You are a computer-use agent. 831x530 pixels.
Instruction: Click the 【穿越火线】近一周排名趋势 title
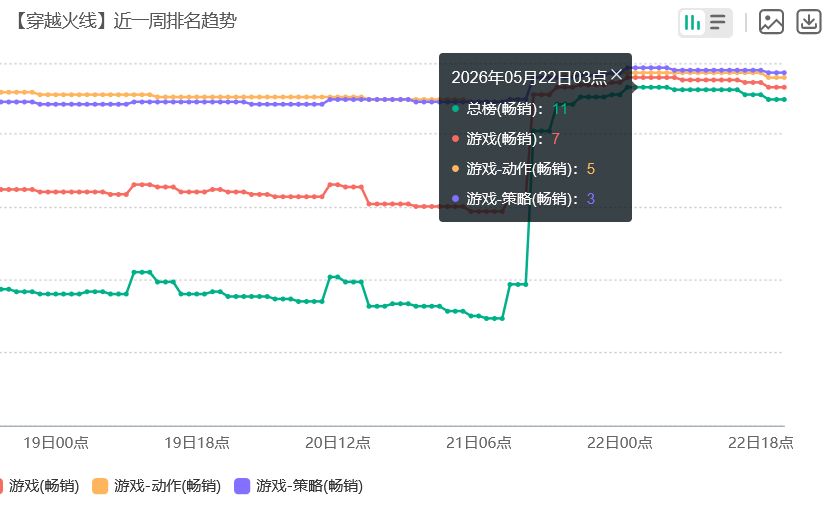point(123,21)
